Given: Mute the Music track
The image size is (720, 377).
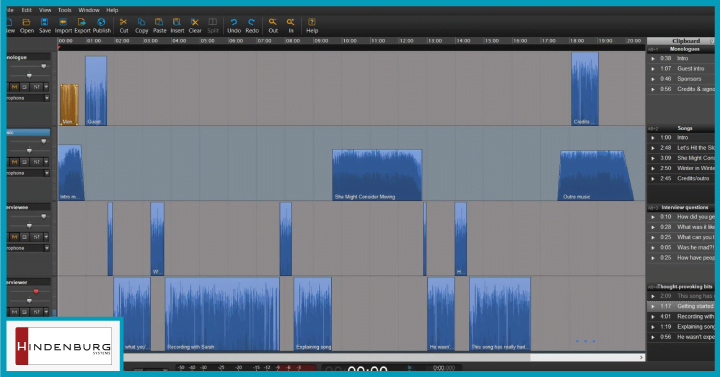Looking at the screenshot, I should [14, 162].
